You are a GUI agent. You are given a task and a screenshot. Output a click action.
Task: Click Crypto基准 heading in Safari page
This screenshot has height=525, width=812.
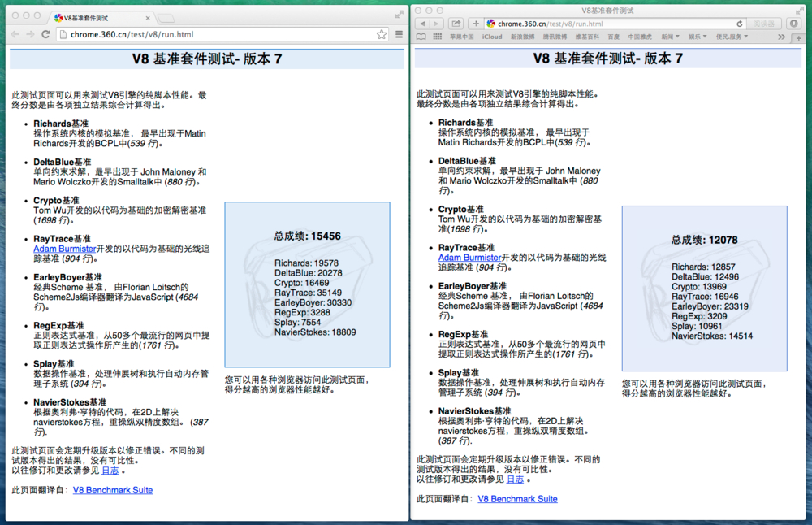461,210
